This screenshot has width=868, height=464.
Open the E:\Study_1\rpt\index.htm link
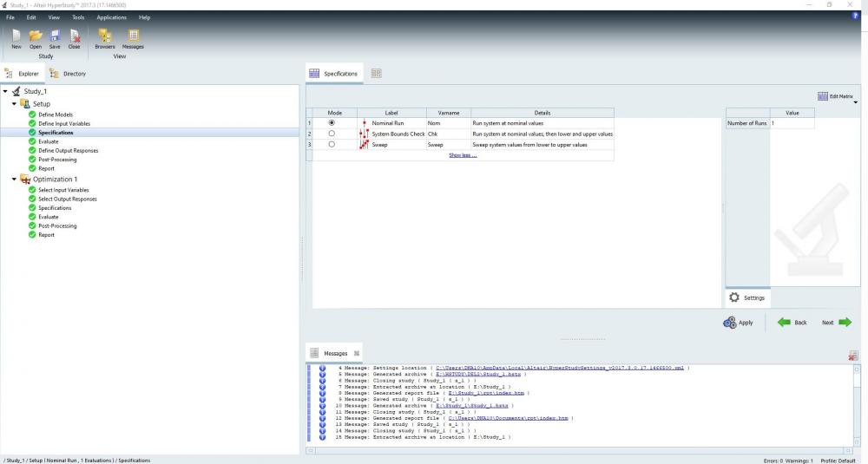(x=486, y=393)
